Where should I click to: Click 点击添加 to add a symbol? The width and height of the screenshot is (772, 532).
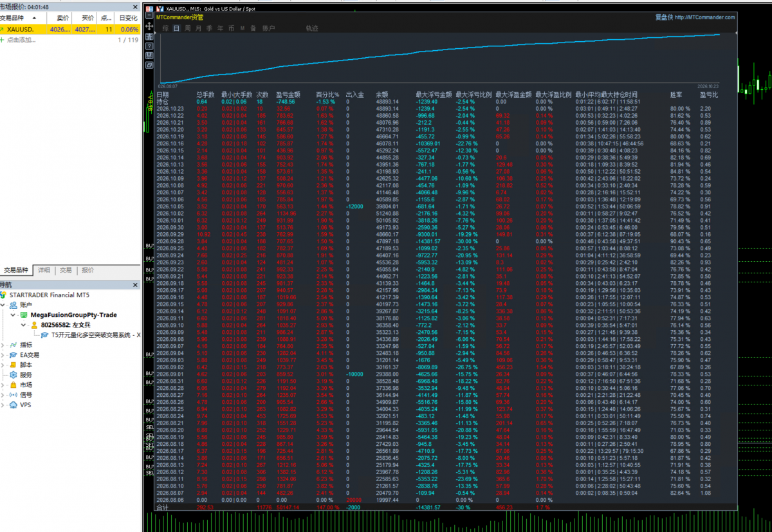pos(21,40)
